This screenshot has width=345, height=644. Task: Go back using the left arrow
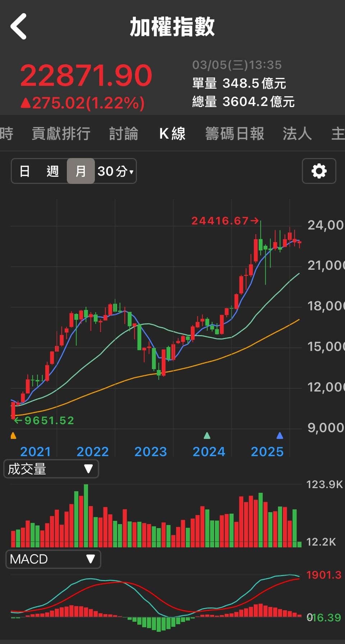coord(18,26)
